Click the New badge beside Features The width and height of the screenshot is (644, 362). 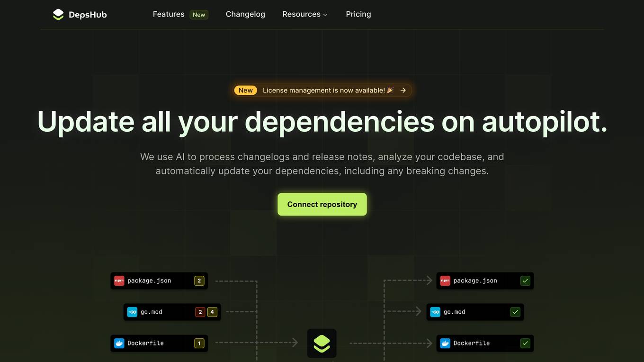(x=199, y=15)
